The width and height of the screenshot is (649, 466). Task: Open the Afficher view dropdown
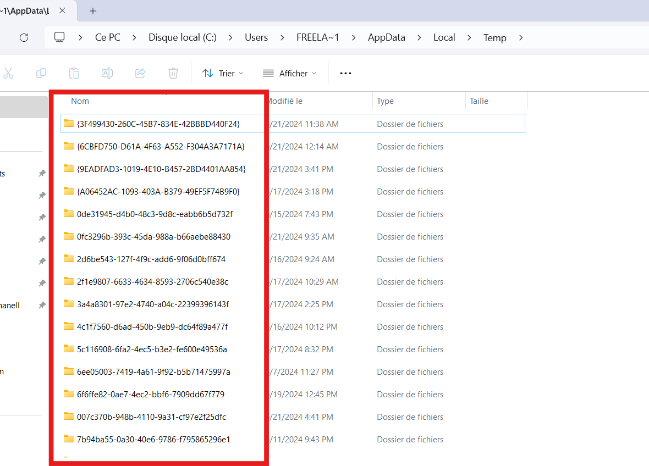[289, 73]
